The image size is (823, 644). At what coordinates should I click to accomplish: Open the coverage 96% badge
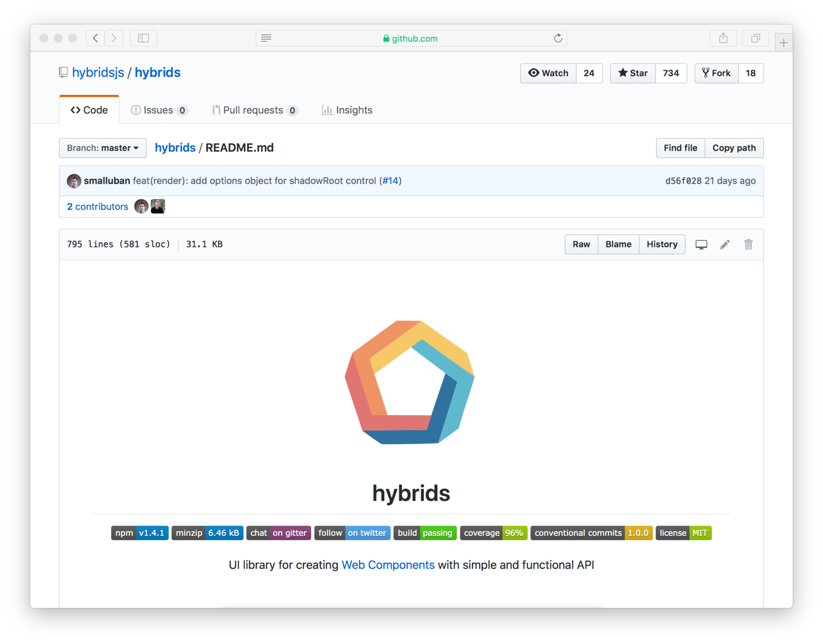[x=494, y=533]
